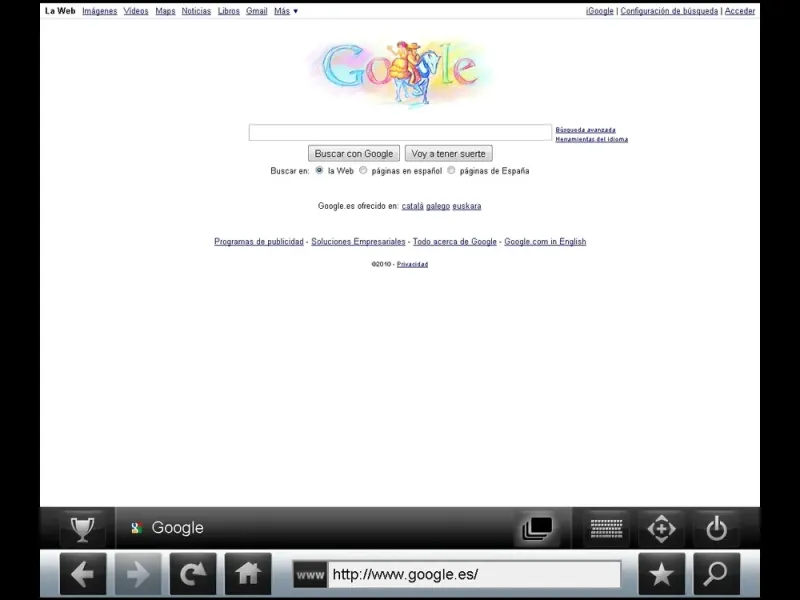
Task: Expand the 'Más' dropdown menu
Action: tap(286, 11)
